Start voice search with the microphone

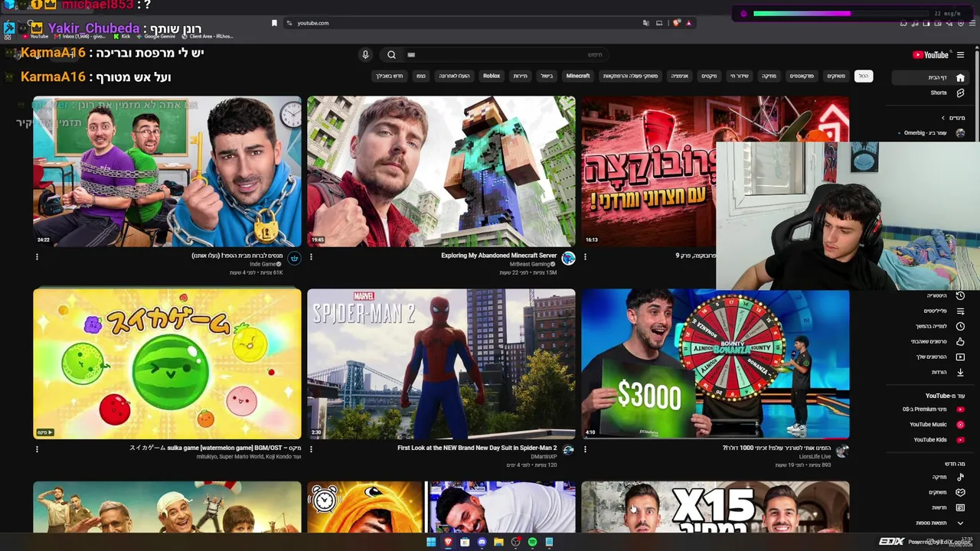pyautogui.click(x=365, y=54)
